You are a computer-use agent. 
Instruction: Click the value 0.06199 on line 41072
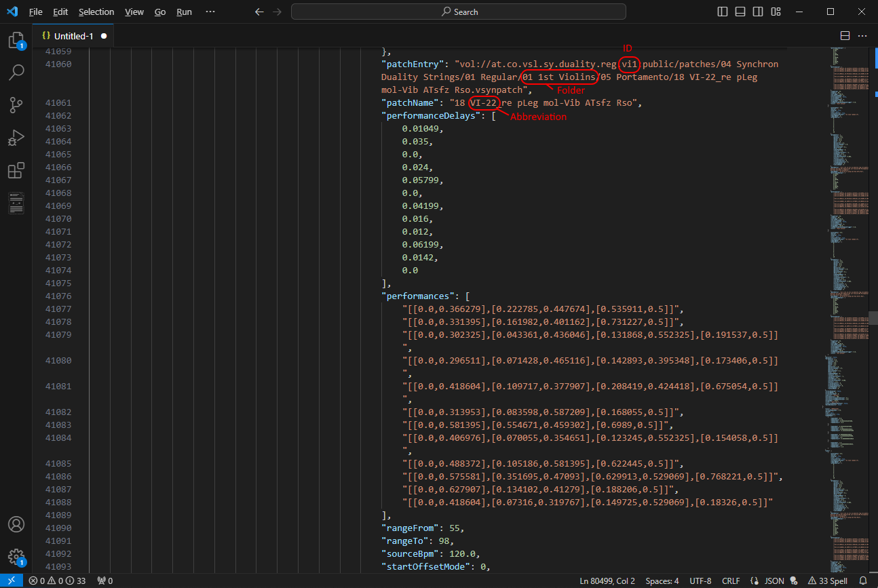421,245
